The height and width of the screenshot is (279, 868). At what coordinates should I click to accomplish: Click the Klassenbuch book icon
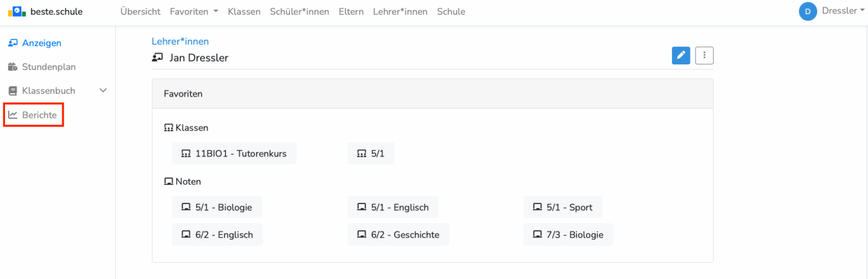tap(12, 91)
